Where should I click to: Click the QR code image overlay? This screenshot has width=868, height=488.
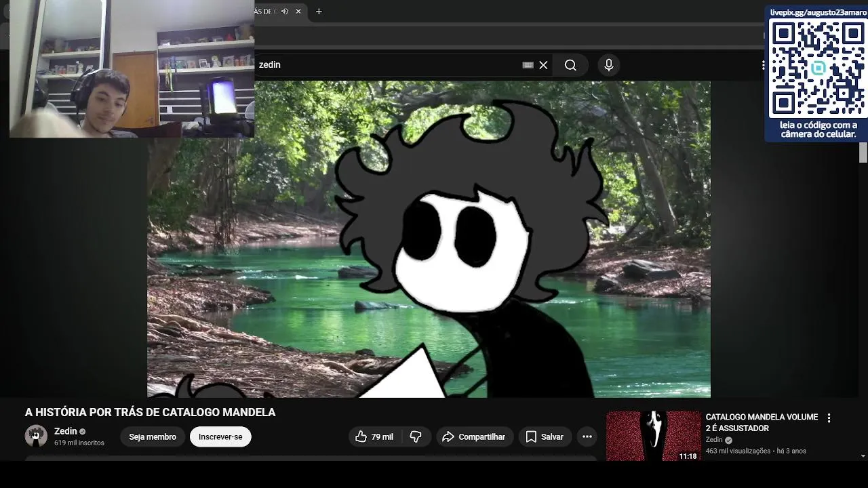(817, 68)
